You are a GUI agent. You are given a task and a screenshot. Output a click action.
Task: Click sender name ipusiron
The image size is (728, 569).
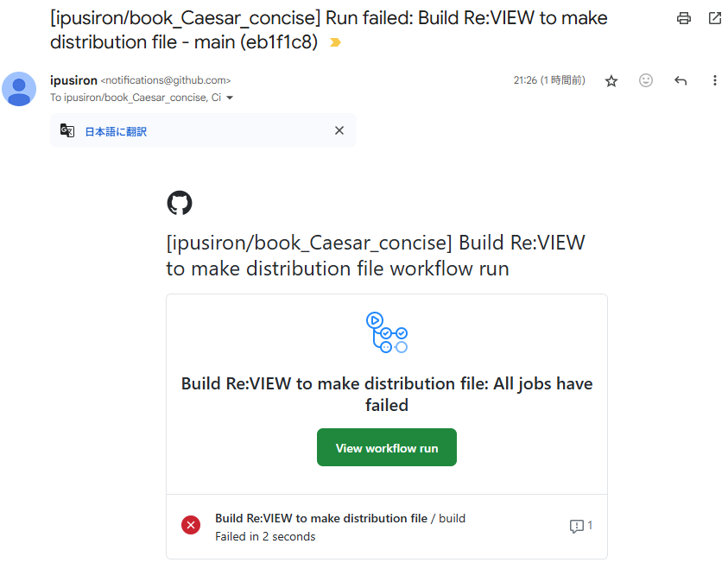pyautogui.click(x=73, y=80)
